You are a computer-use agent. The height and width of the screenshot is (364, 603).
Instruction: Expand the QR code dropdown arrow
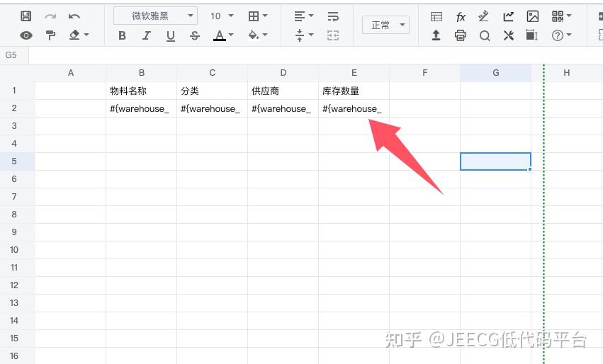click(x=569, y=16)
